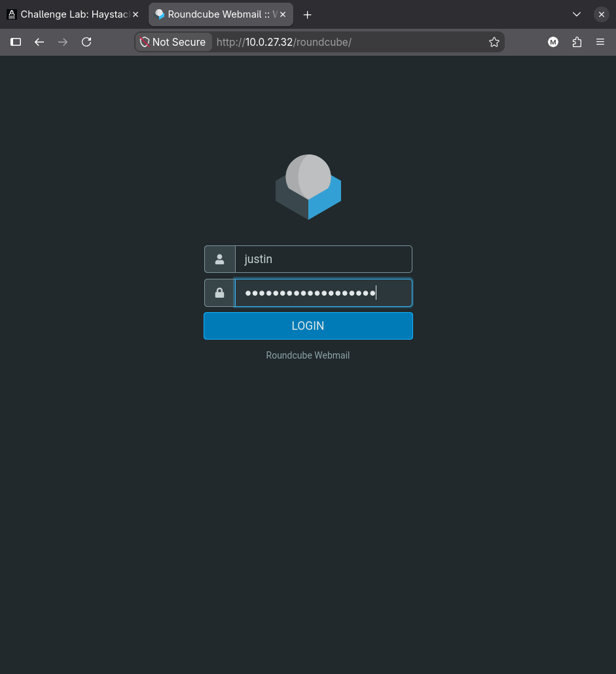
Task: Go back with the left arrow
Action: point(39,42)
